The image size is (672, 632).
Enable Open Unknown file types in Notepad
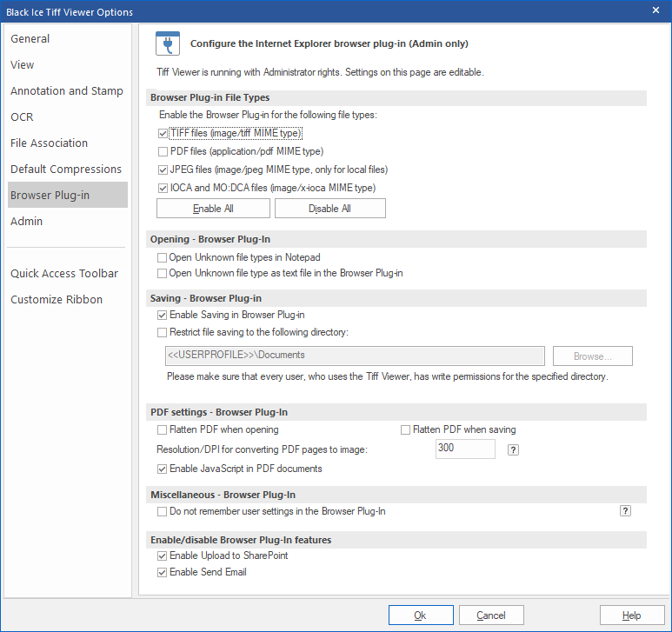click(163, 257)
